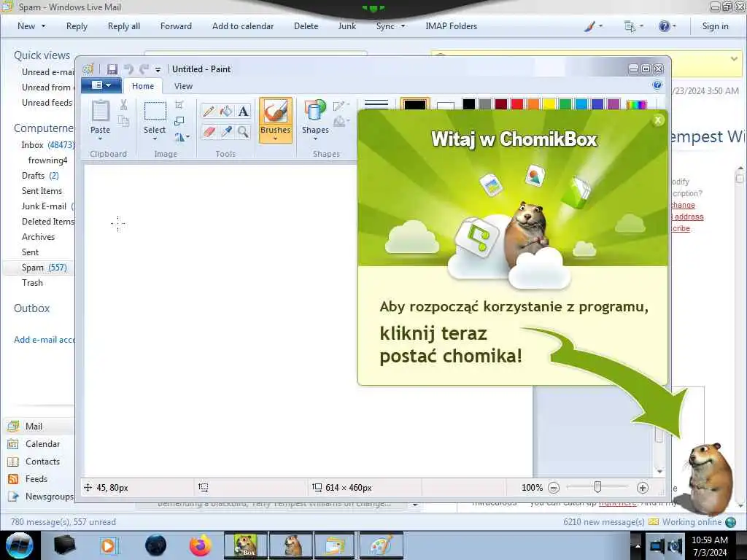Screen dimensions: 747x560
Task: Open the Spam folder in Live Mail
Action: click(x=38, y=268)
